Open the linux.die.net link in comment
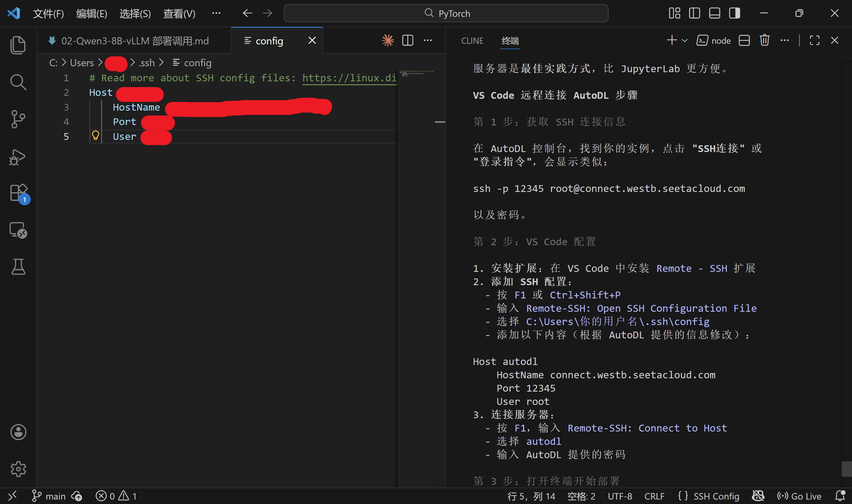The width and height of the screenshot is (852, 504). tap(349, 78)
